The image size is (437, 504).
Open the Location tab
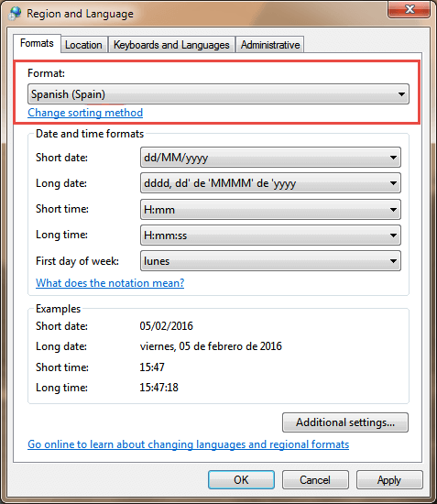(83, 45)
